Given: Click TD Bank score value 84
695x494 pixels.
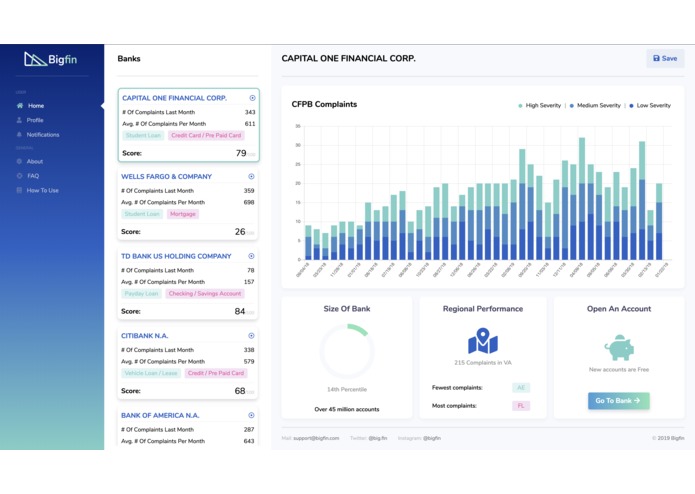Looking at the screenshot, I should click(240, 311).
